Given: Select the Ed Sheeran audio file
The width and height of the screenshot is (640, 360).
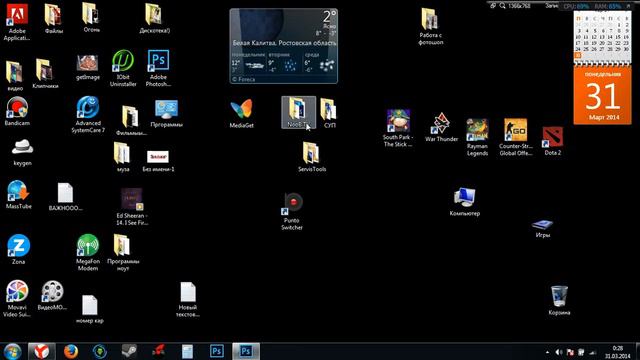Looking at the screenshot, I should tap(131, 207).
